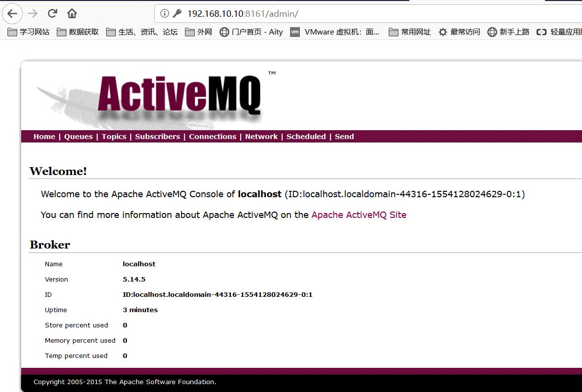Viewport: 582px width, 392px height.
Task: Open the 新手上路 bookmark
Action: [509, 32]
